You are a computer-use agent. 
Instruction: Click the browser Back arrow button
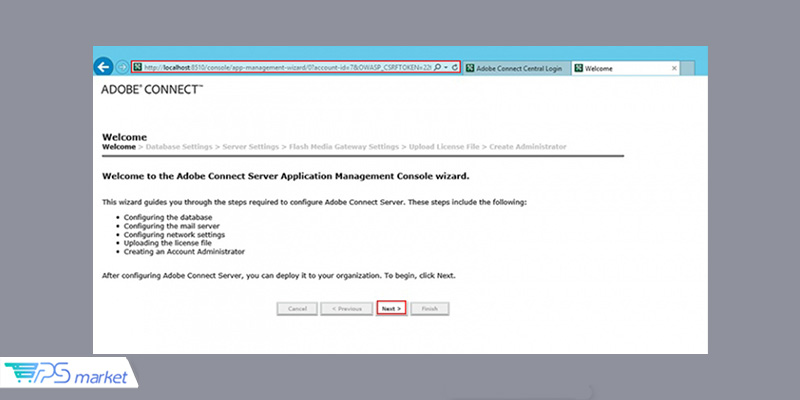(x=102, y=67)
